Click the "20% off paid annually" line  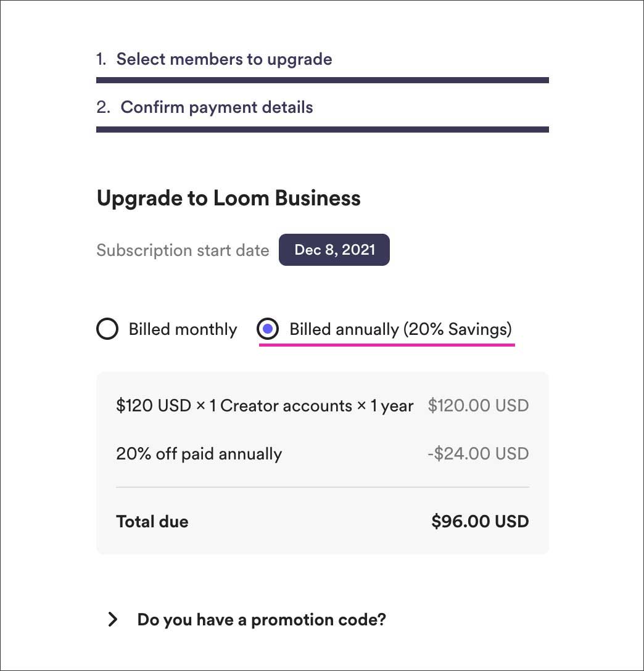pos(199,454)
